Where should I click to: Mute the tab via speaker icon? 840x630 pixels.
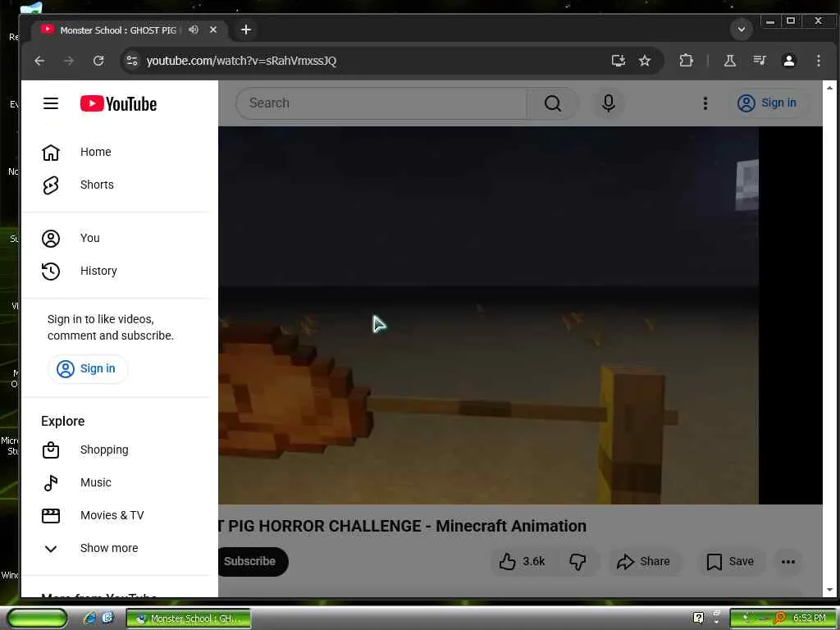click(x=194, y=30)
